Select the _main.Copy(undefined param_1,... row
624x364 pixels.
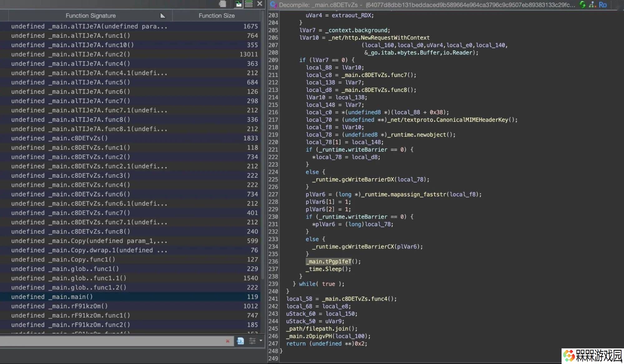(130, 241)
